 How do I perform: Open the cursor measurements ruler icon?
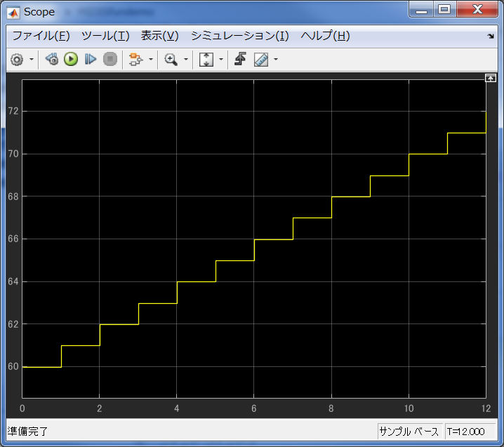[261, 60]
